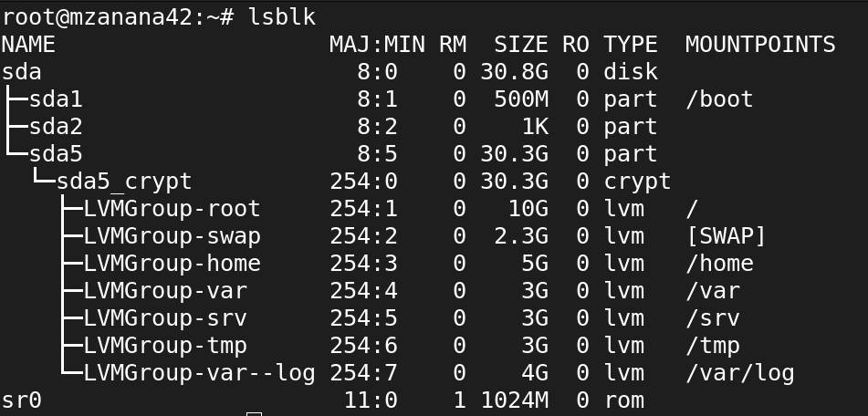This screenshot has height=416, width=868.
Task: Click the MAJ:MIN column header
Action: click(378, 45)
